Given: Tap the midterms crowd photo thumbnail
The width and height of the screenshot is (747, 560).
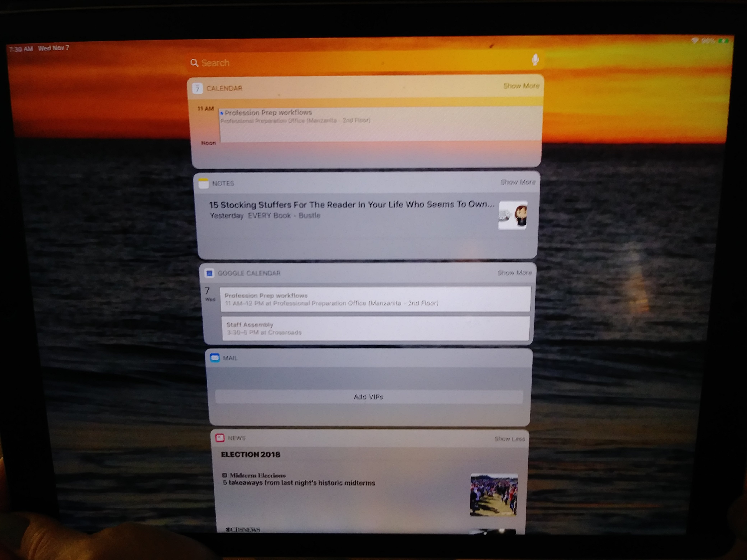Looking at the screenshot, I should pos(494,495).
